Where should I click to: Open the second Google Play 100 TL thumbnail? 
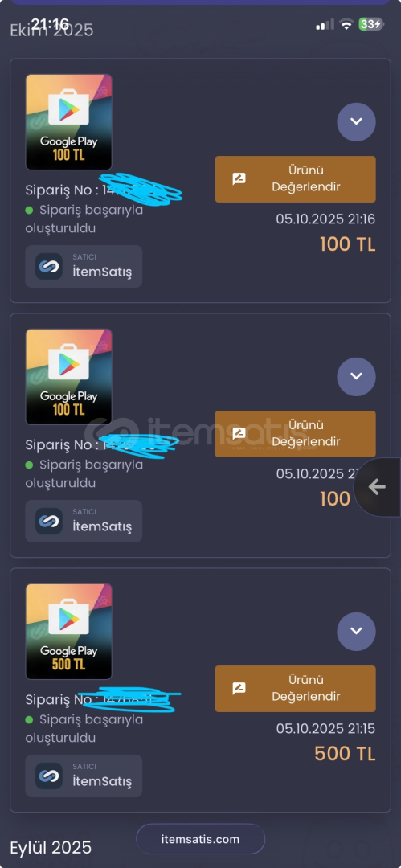[x=68, y=376]
